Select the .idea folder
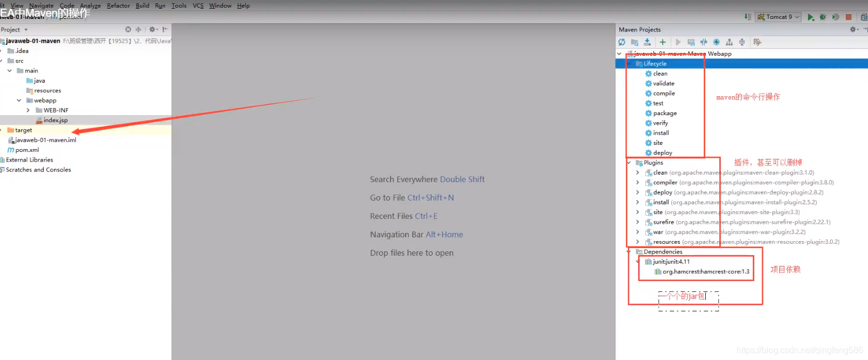This screenshot has width=868, height=360. (18, 51)
